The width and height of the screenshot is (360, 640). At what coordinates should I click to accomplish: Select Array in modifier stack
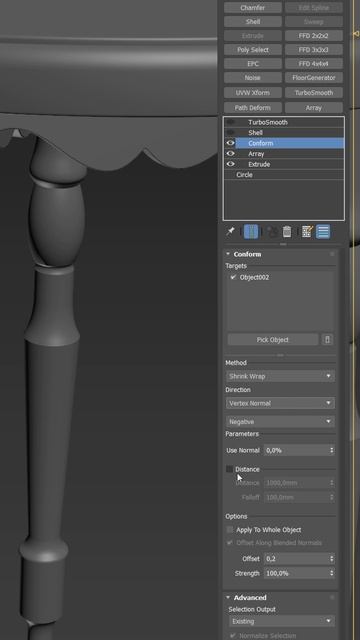pyautogui.click(x=256, y=154)
